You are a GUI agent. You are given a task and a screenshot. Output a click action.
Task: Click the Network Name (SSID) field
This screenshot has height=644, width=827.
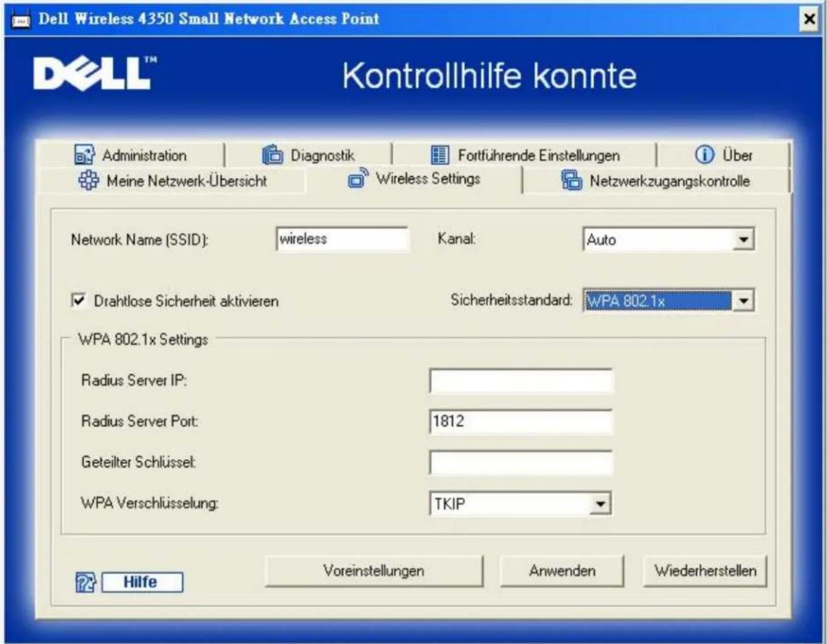pos(342,238)
